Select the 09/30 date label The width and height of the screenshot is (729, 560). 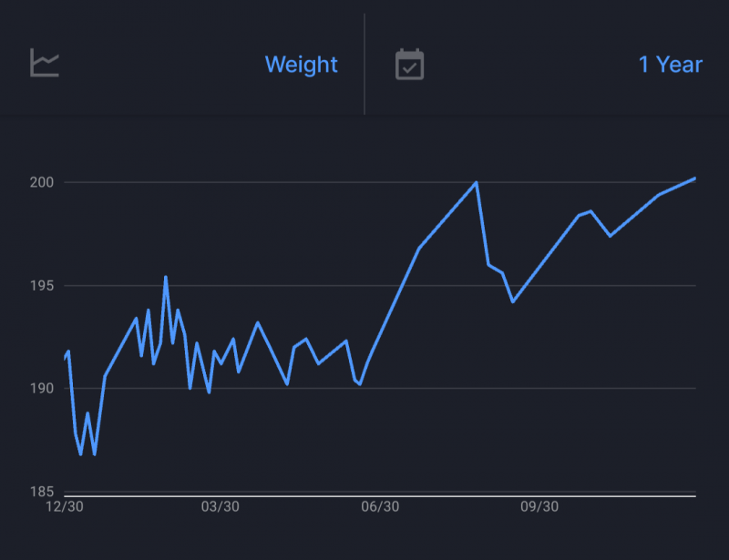[539, 507]
